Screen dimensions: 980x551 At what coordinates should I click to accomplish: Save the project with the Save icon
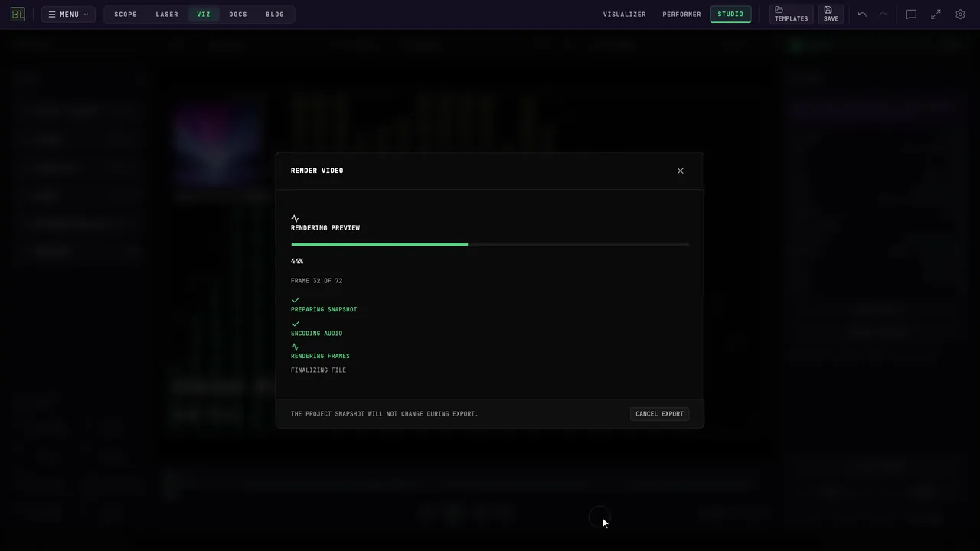(831, 15)
